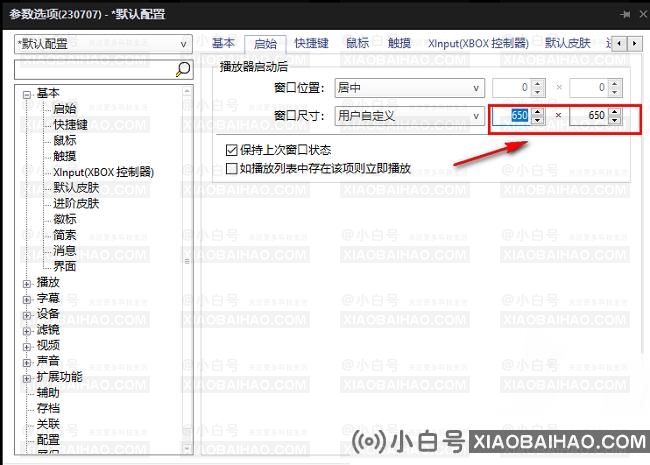650x465 pixels.
Task: Increase window height with up stepper
Action: pos(615,111)
